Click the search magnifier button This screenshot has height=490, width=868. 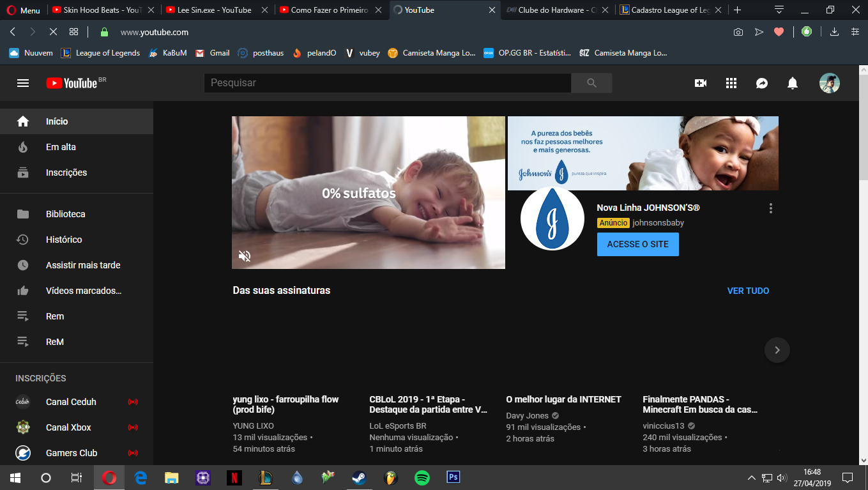[591, 83]
